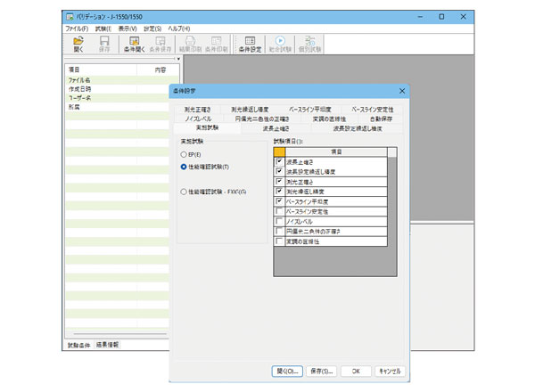535x392 pixels.
Task: Select the 性能確認試験 - FIX radio button
Action: [184, 192]
